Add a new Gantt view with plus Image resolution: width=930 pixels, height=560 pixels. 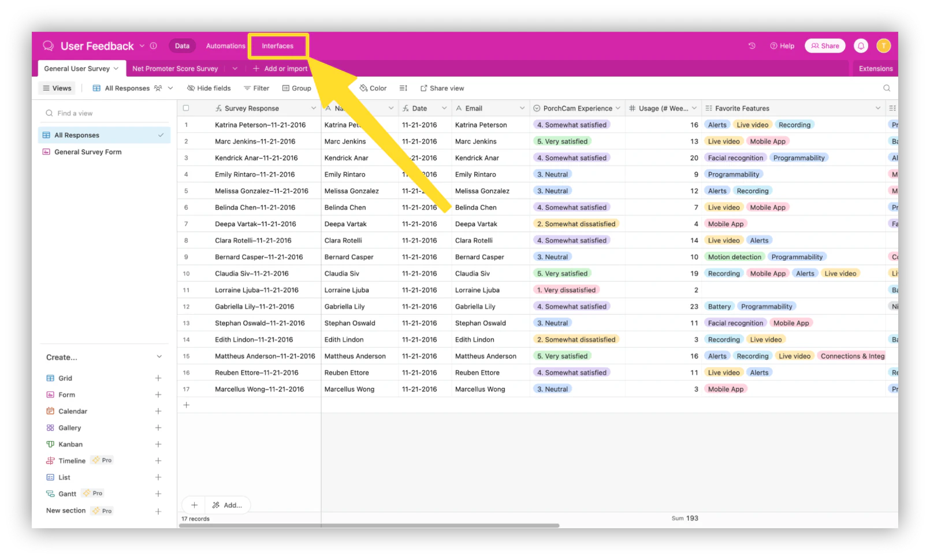pyautogui.click(x=158, y=494)
